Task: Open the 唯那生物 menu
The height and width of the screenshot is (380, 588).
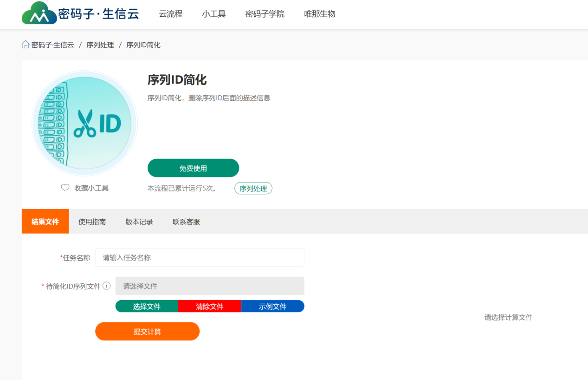Action: pos(320,14)
